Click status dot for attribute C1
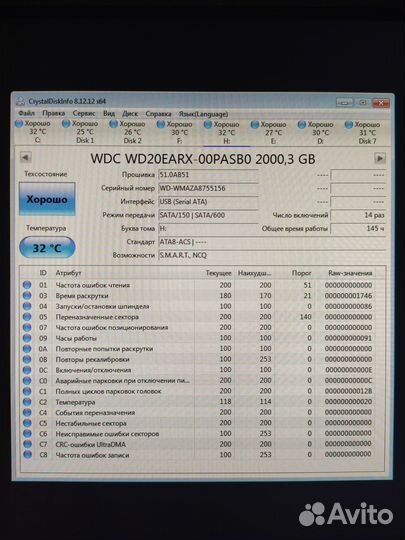 click(27, 391)
